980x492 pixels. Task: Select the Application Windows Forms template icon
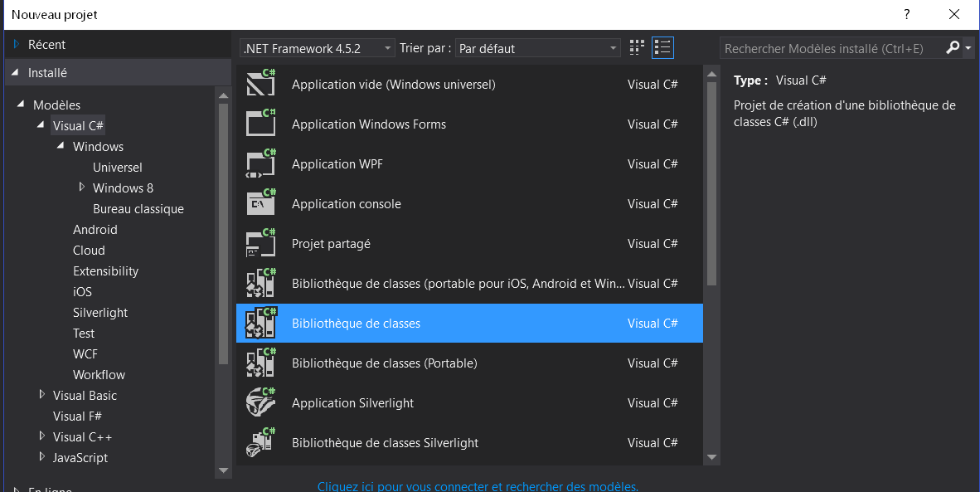click(260, 124)
